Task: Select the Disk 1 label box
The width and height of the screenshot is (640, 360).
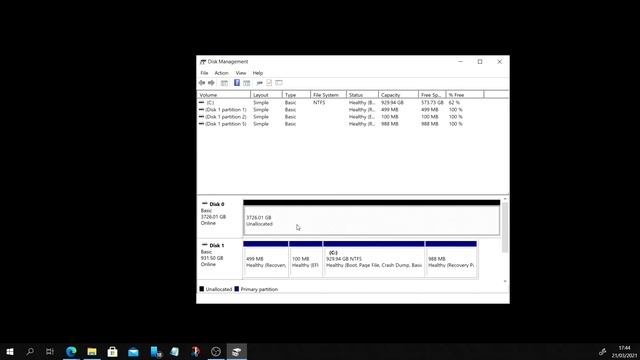Action: [220, 259]
